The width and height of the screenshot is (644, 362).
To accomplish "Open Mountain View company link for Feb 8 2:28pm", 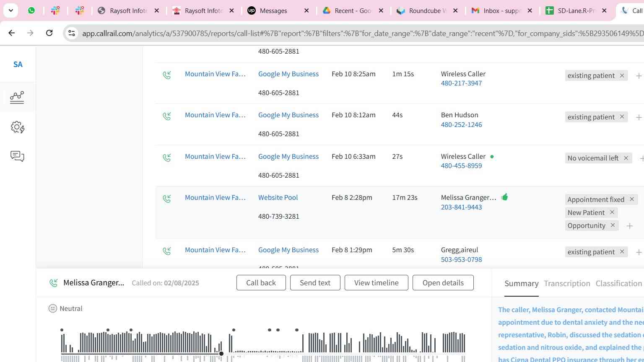I will click(215, 197).
